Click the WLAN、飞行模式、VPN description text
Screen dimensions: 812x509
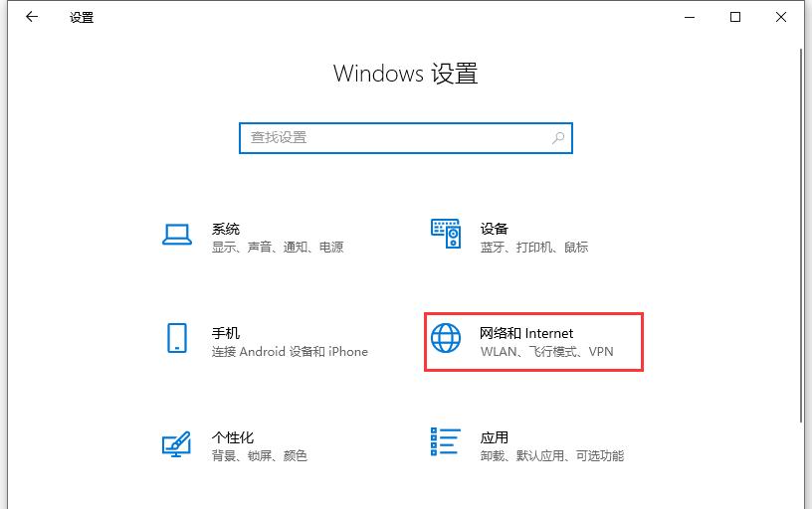(547, 352)
